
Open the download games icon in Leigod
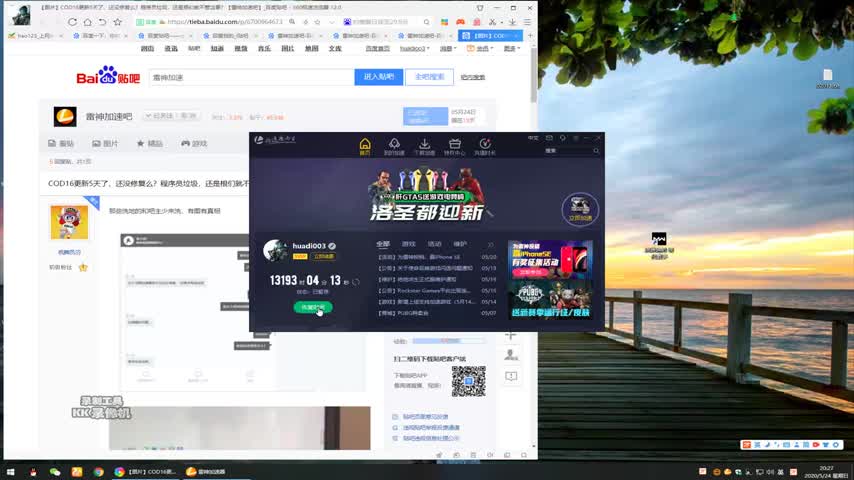point(424,146)
